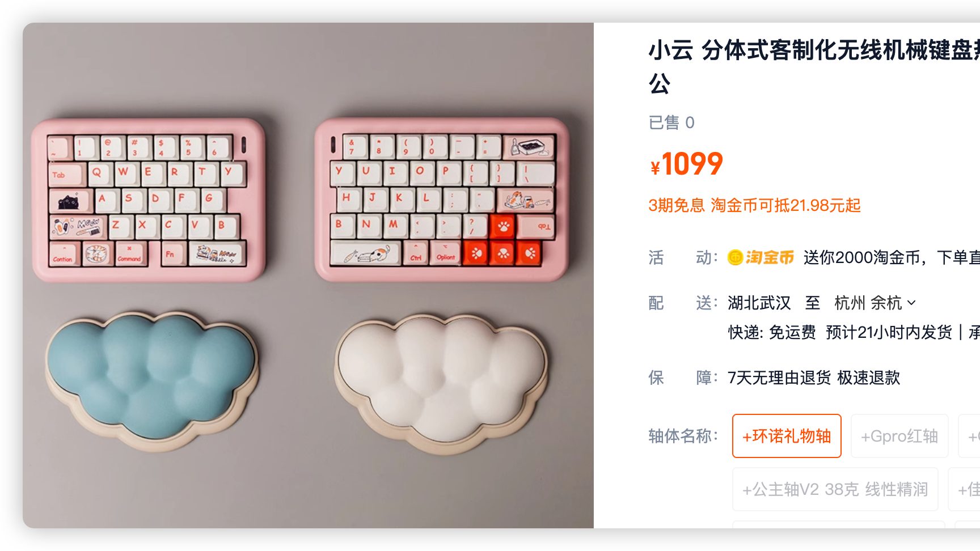Click the left half pink keyboard
Viewport: 980px width, 551px height.
pos(149,200)
